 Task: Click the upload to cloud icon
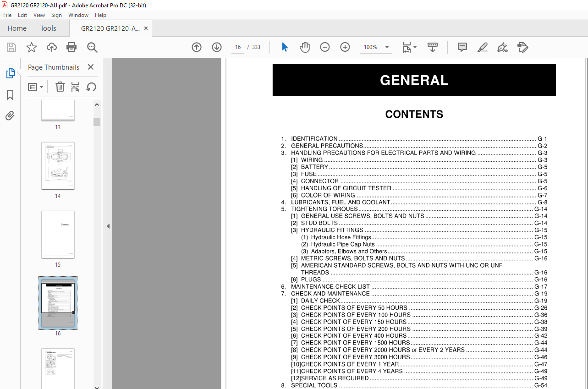52,47
